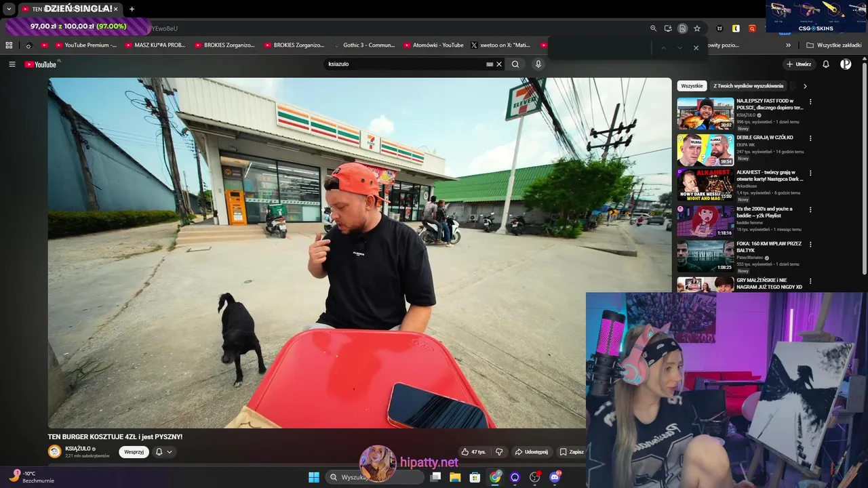This screenshot has width=868, height=488.
Task: Open Discord from the taskbar
Action: pyautogui.click(x=555, y=477)
